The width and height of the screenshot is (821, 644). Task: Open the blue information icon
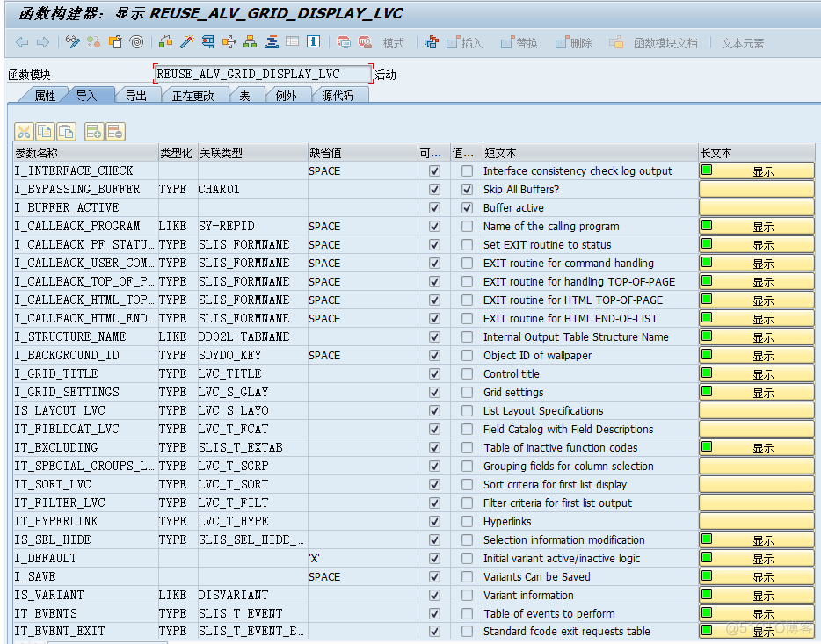[x=313, y=42]
